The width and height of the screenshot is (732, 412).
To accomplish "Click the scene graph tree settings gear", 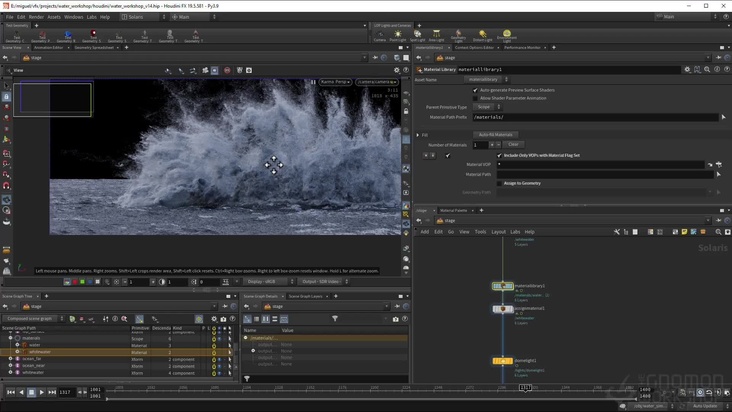I will click(x=214, y=319).
